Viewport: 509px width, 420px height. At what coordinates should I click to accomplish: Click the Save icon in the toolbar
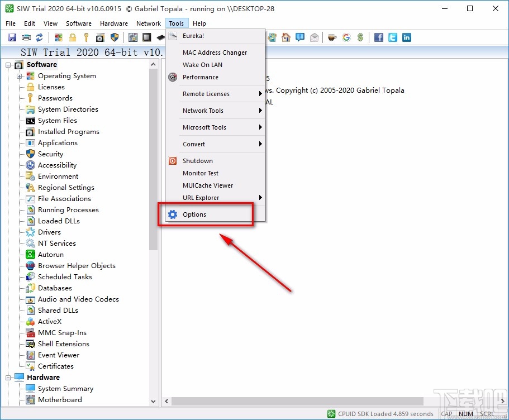pyautogui.click(x=12, y=37)
